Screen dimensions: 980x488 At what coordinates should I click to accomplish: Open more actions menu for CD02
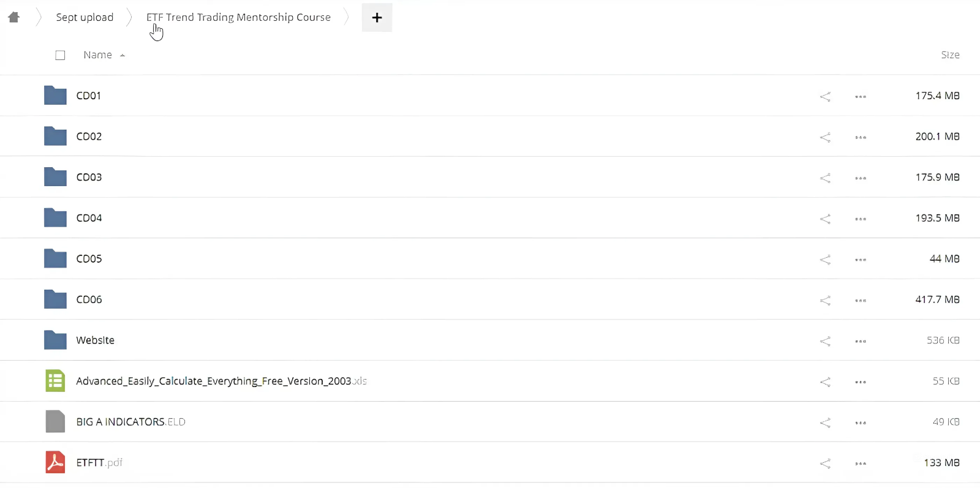861,137
